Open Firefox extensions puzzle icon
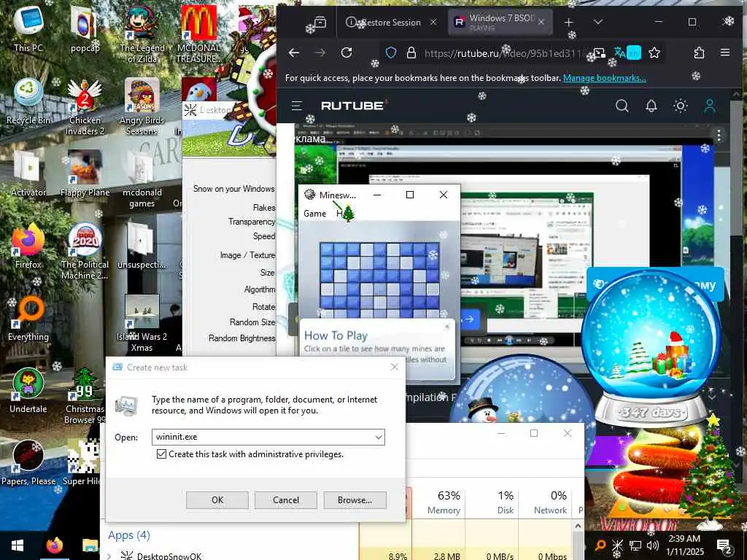This screenshot has height=560, width=747. 699,52
